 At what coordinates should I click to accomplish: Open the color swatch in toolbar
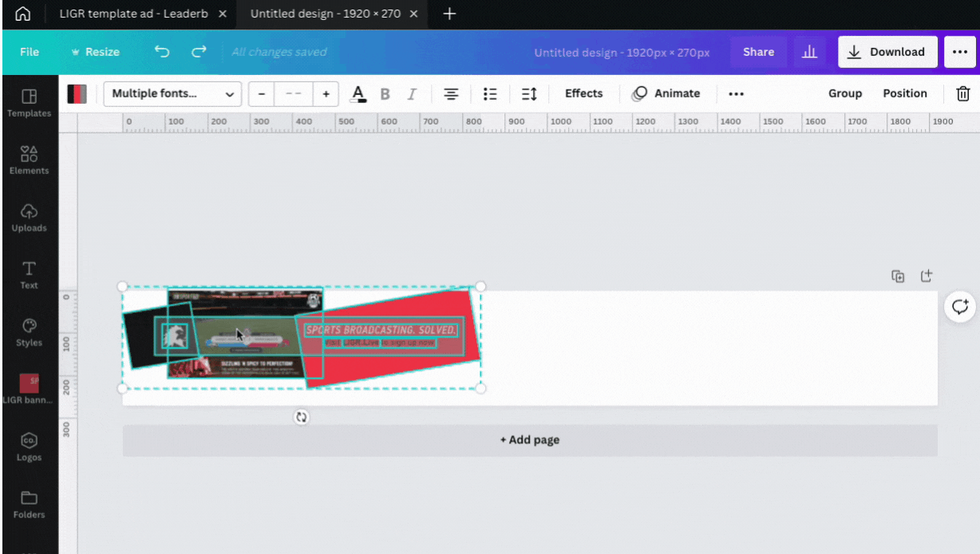(x=77, y=94)
